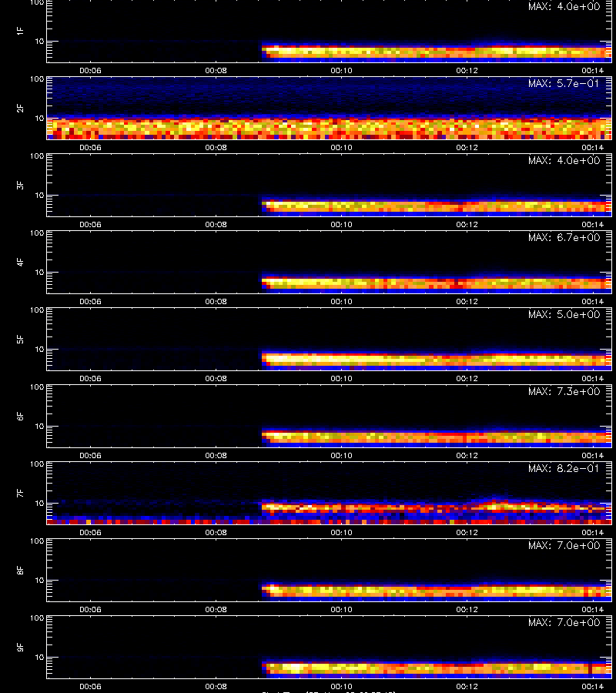The height and width of the screenshot is (693, 616).
Task: Select the MAX: 4.0e+00 label in panel 1F
Action: click(564, 7)
